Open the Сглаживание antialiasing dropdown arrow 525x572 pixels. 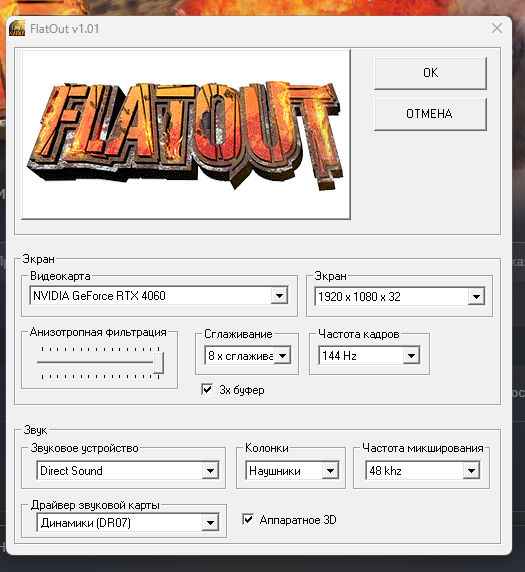point(283,356)
